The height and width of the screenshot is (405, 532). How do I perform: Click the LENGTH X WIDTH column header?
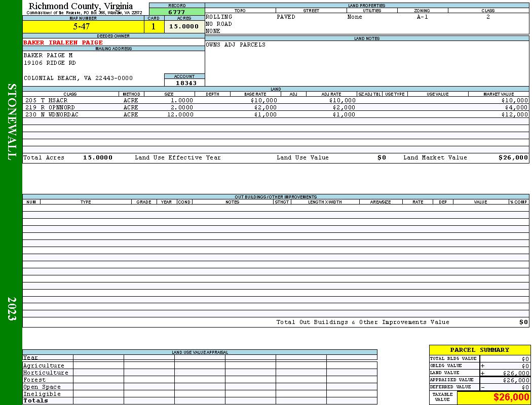point(325,201)
